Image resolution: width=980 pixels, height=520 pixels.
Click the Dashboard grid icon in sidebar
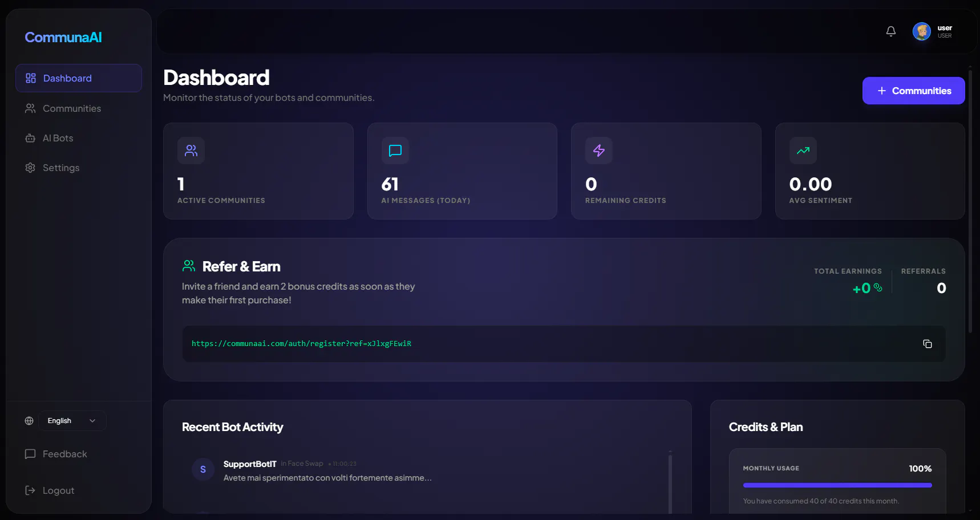(31, 78)
